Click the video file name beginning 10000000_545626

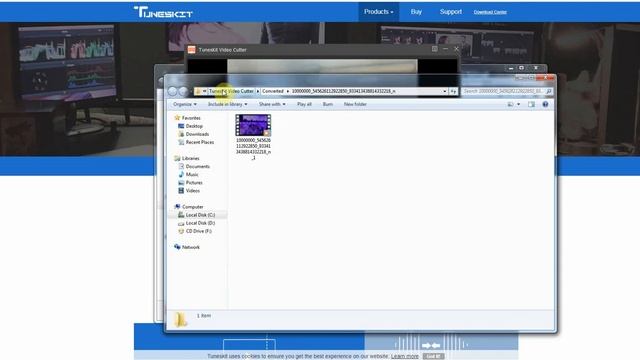click(x=253, y=149)
